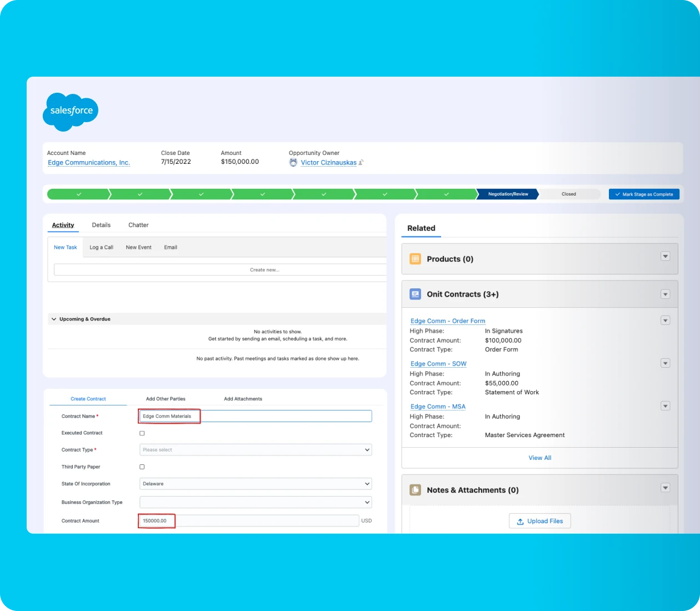Click the Upload Files button
This screenshot has width=700, height=611.
[x=539, y=522]
